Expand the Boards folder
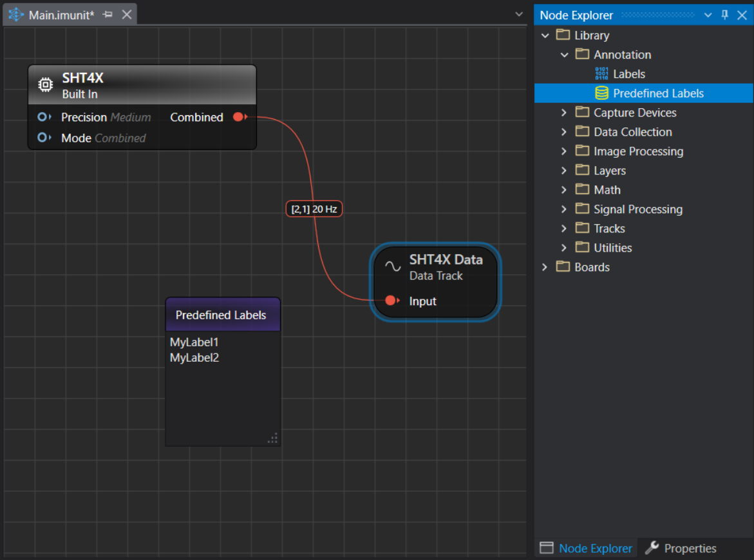754x560 pixels. (x=545, y=267)
